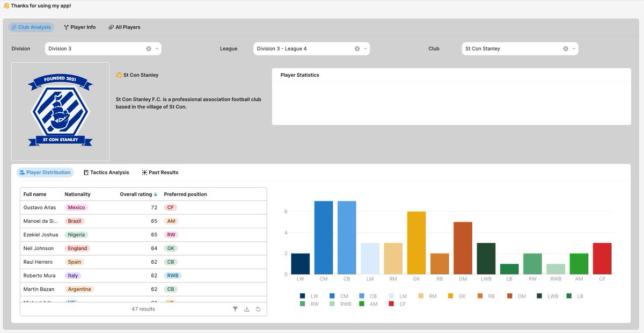Select Roberto Mura in the table
Viewport: 644px width, 333px height.
[x=39, y=276]
